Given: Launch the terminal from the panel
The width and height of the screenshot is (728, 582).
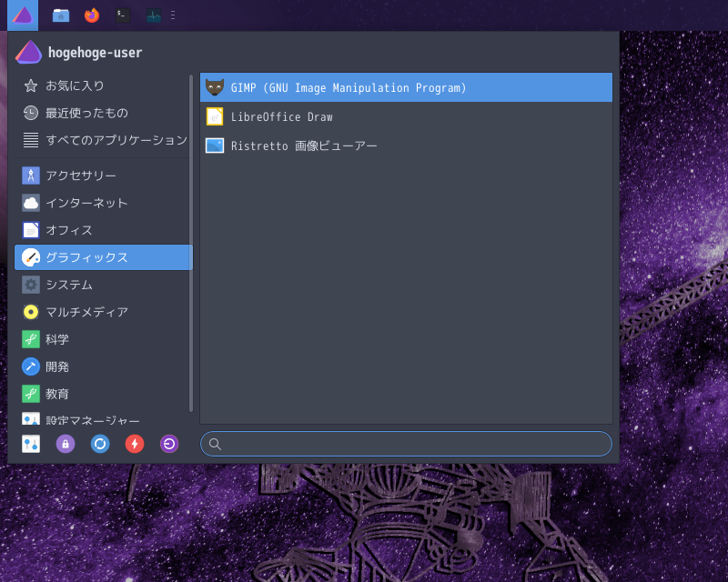Looking at the screenshot, I should [123, 15].
